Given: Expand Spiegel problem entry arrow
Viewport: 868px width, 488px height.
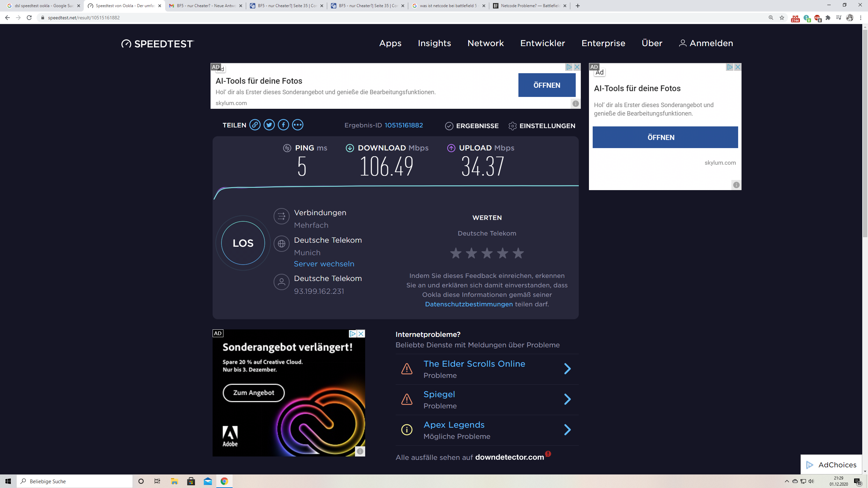Looking at the screenshot, I should click(x=567, y=399).
